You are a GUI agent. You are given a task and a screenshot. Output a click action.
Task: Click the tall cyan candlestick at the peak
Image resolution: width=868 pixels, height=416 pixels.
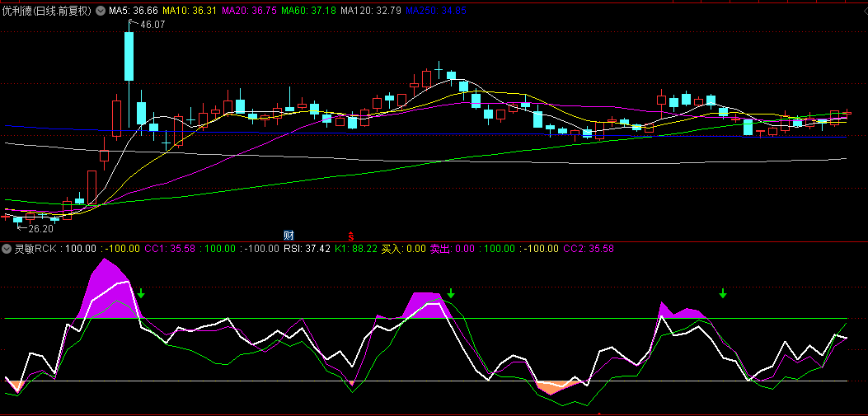click(x=129, y=56)
